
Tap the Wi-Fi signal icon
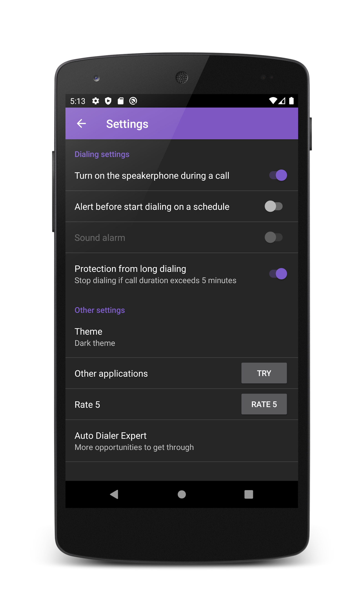click(273, 101)
